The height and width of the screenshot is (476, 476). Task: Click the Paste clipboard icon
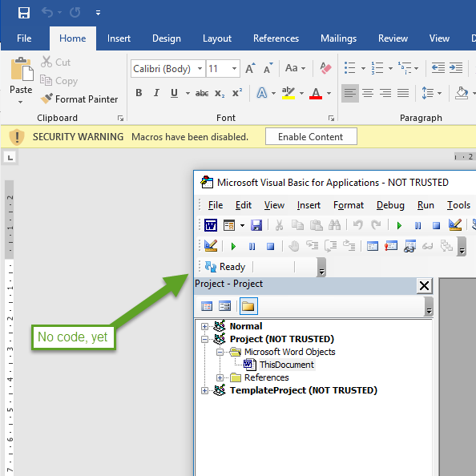[x=22, y=69]
